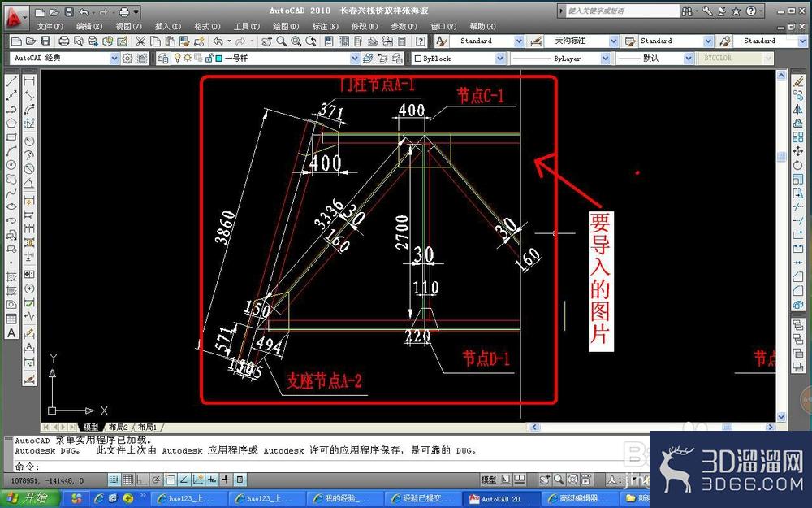
Task: Expand the 天沟标注 dimension style dropdown
Action: point(614,41)
